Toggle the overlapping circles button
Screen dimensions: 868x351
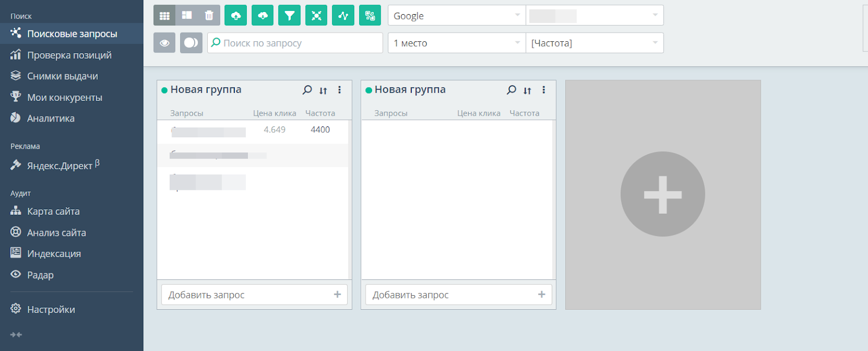191,43
